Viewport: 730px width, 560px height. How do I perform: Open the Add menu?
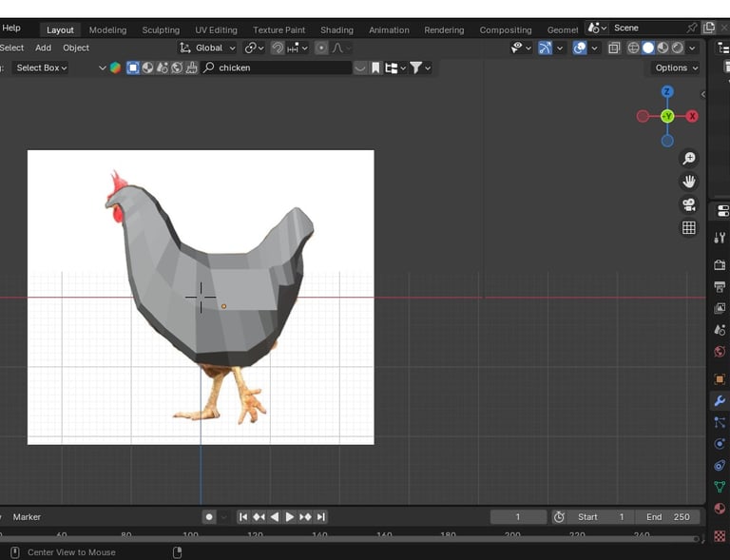tap(43, 48)
